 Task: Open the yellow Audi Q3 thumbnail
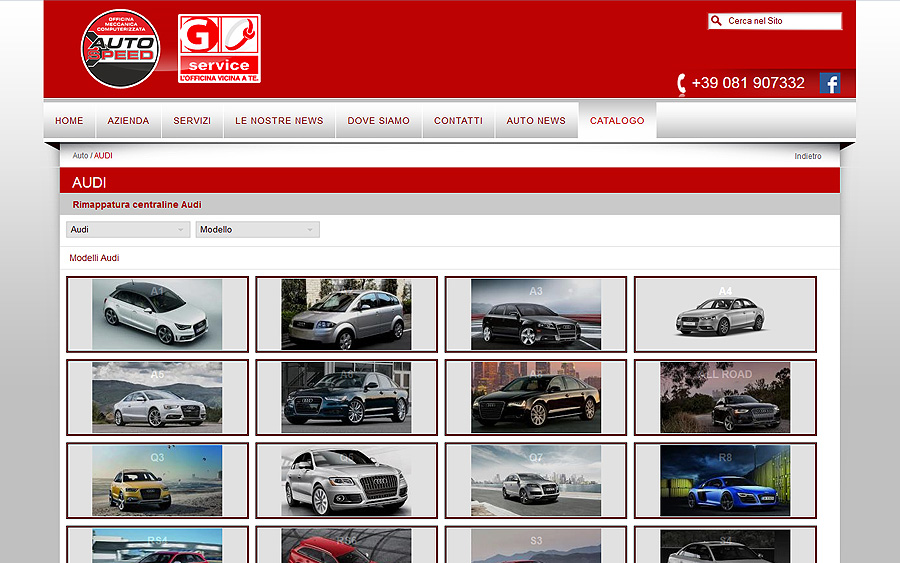point(157,481)
